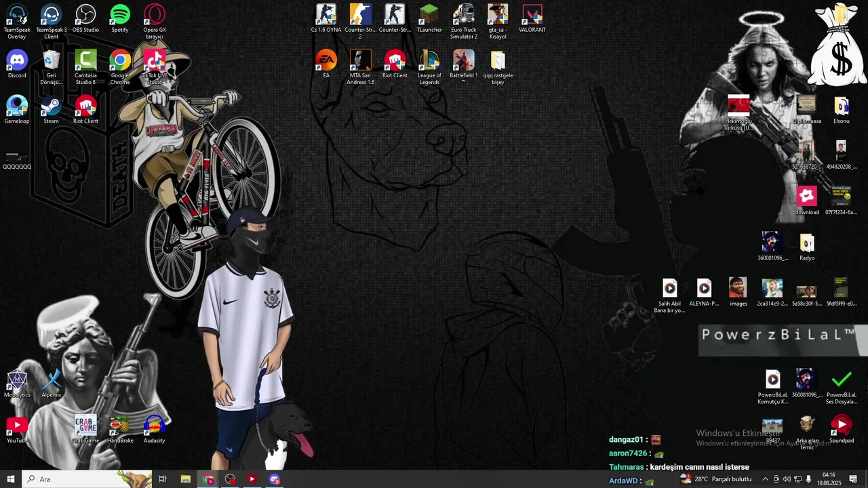Select the Cs 1.6 OYNA shortcut
This screenshot has width=868, height=488.
click(326, 18)
